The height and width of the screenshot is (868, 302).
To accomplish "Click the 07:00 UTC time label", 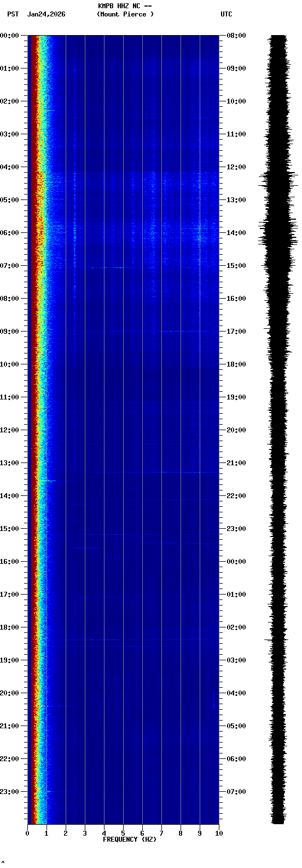I will coord(236,792).
